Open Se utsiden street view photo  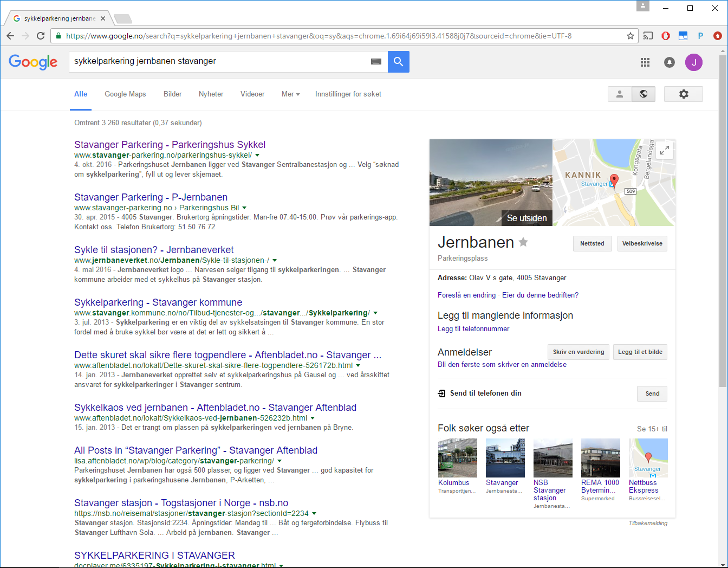(x=491, y=183)
